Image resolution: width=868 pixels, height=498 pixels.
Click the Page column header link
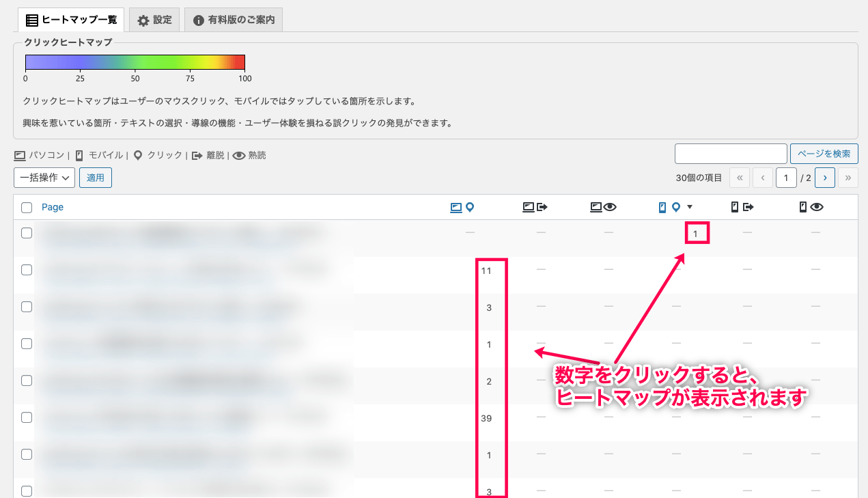(x=53, y=207)
